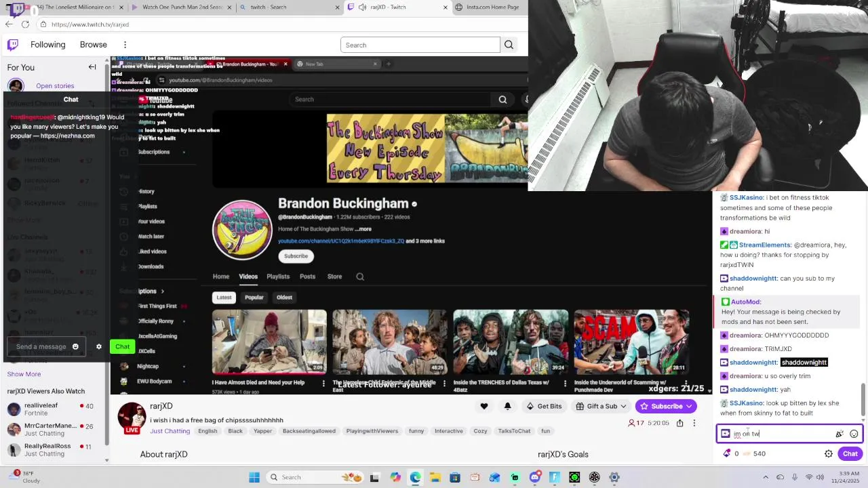Click the browser back arrow
The width and height of the screenshot is (868, 488).
(9, 24)
